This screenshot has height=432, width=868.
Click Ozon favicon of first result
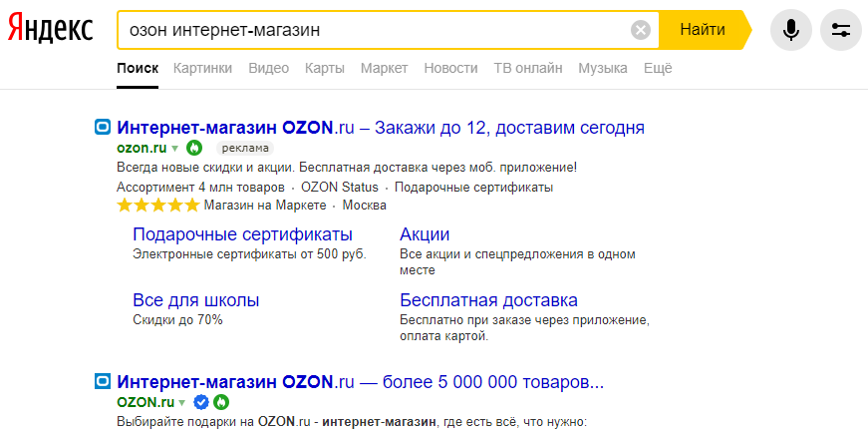(102, 128)
